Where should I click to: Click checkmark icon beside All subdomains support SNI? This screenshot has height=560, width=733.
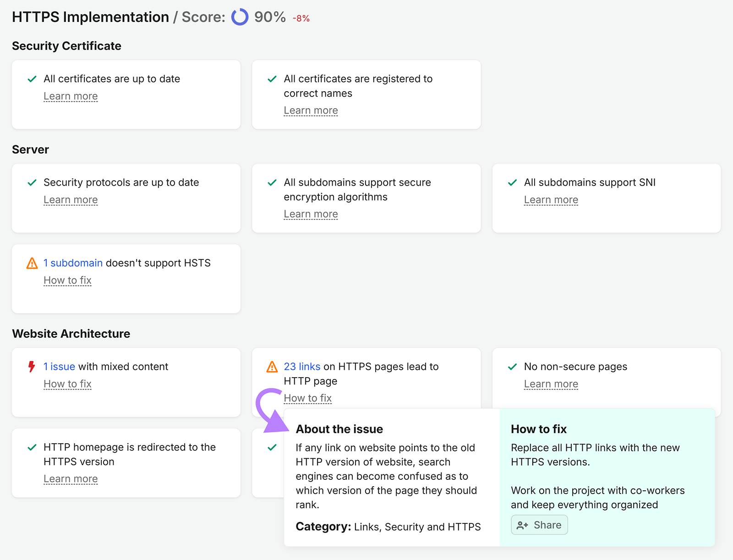click(513, 183)
